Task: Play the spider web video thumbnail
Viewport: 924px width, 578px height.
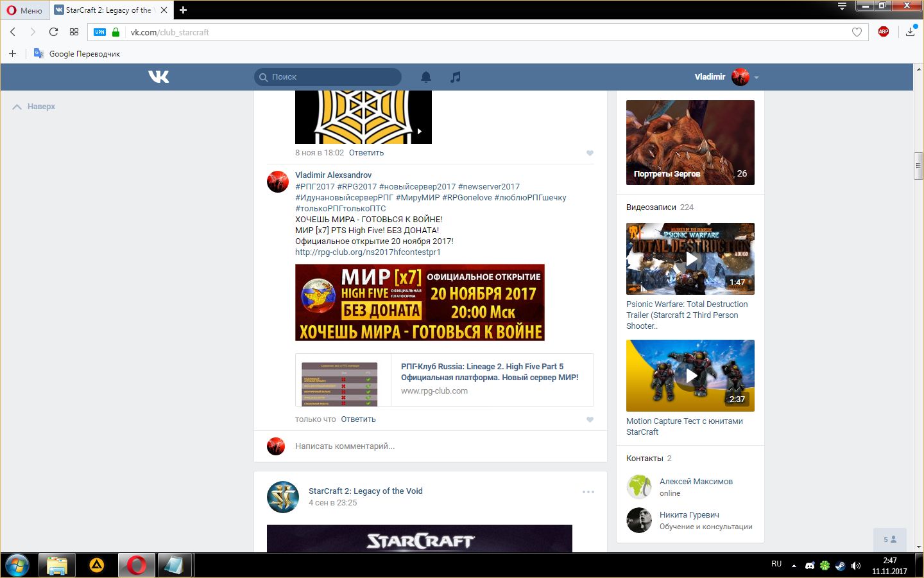Action: pyautogui.click(x=363, y=117)
